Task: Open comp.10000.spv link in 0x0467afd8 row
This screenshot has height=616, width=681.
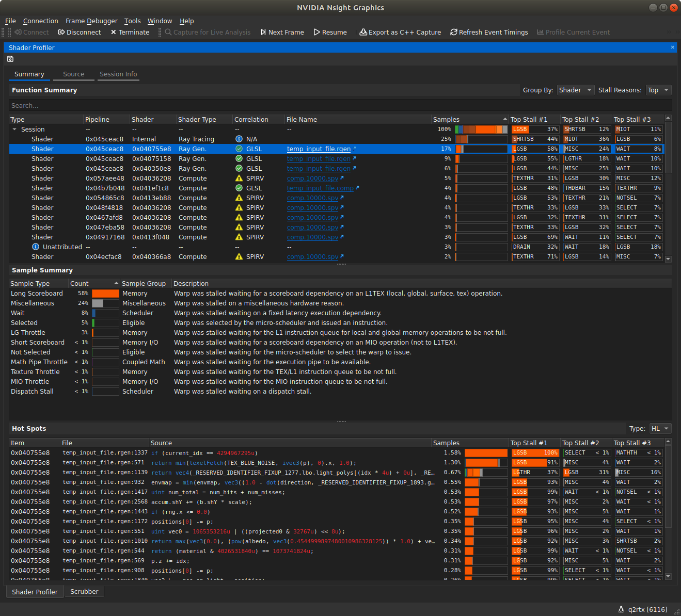Action: (312, 217)
